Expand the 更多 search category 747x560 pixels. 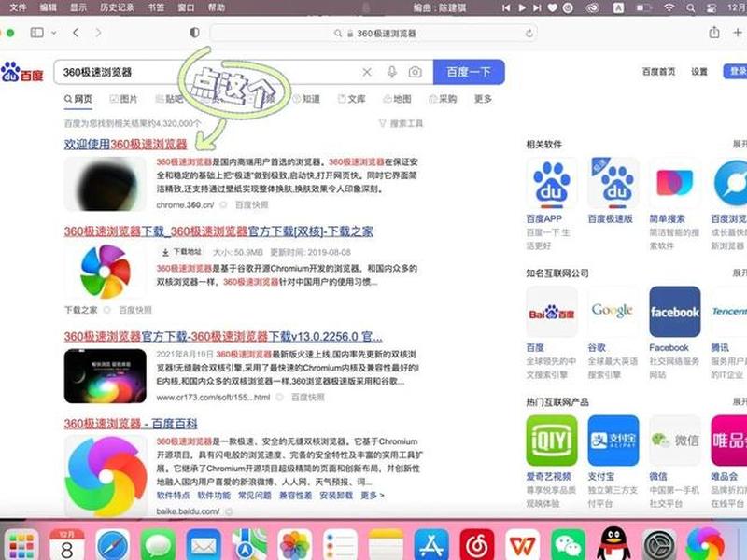(x=483, y=99)
